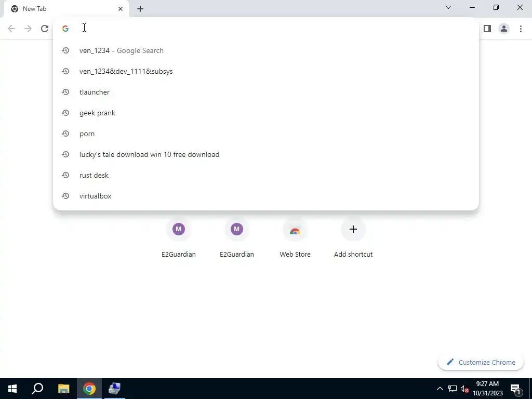Choose the 'ven_1234&dev_1111&subsys' suggestion

[x=266, y=71]
